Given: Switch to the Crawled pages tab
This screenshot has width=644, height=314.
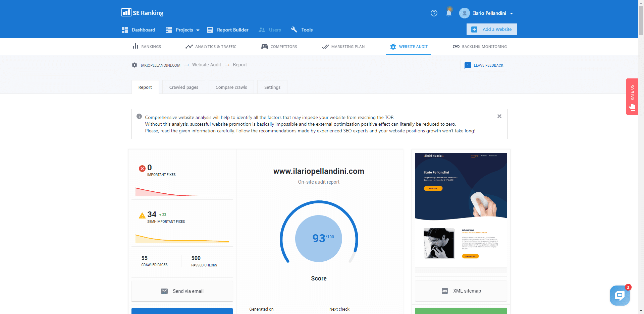Looking at the screenshot, I should tap(183, 87).
